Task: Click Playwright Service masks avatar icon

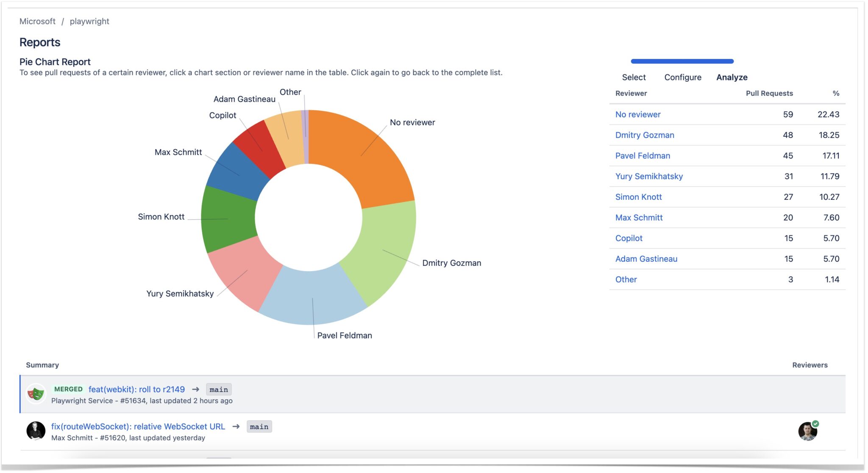Action: point(36,394)
